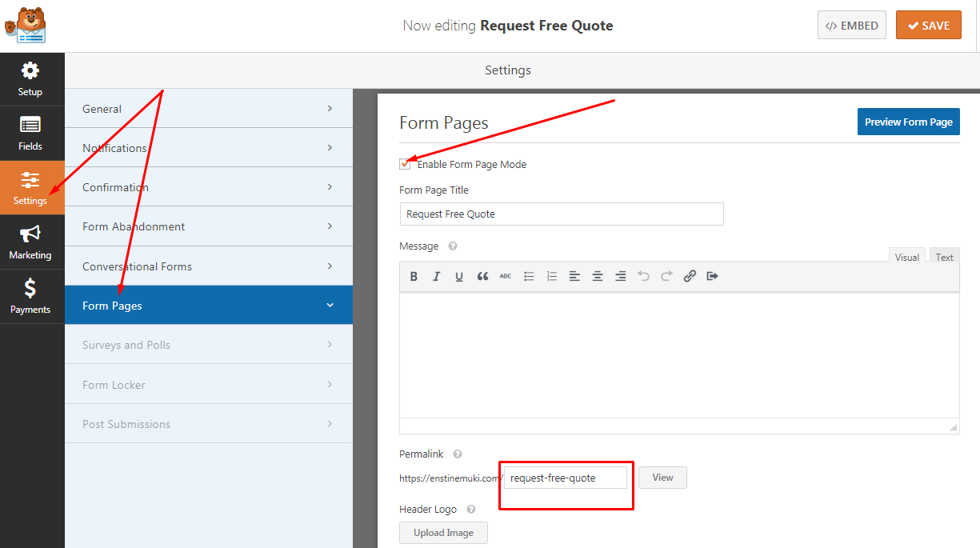
Task: Insert a blockquote in the message
Action: tap(482, 276)
